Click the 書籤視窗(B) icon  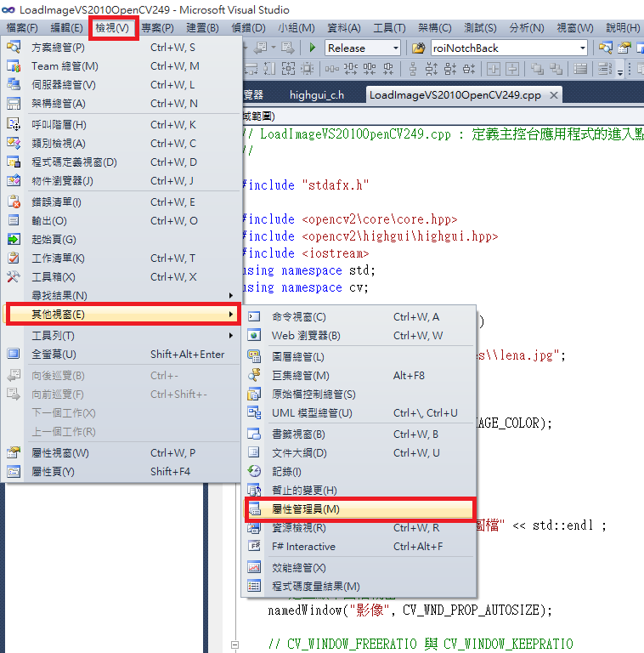[x=254, y=434]
